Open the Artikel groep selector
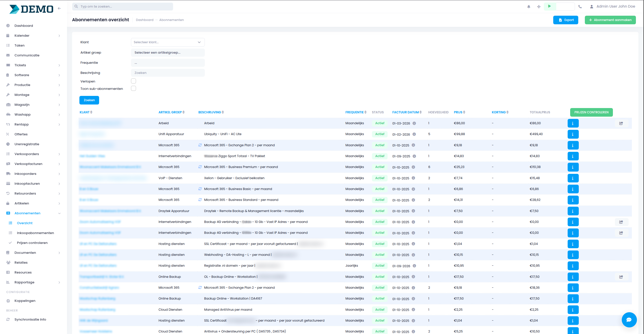The image size is (644, 334). (x=168, y=53)
